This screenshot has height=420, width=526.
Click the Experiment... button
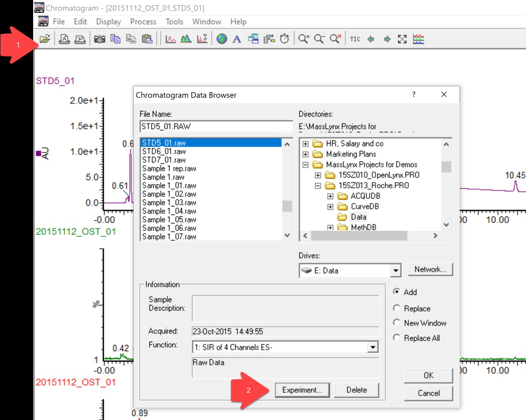click(x=302, y=390)
